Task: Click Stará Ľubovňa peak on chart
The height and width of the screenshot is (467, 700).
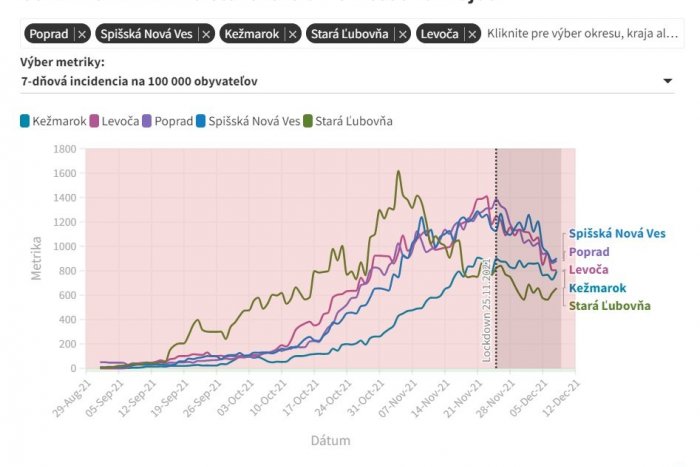Action: 399,171
